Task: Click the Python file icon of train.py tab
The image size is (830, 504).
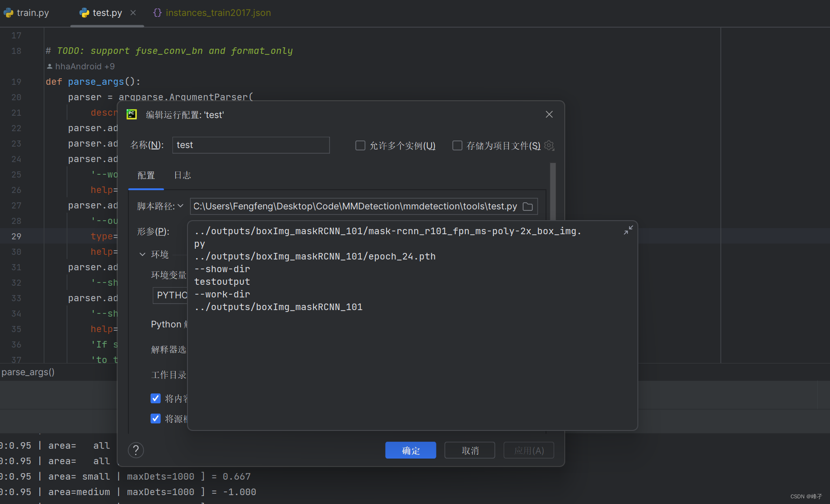Action: 8,13
